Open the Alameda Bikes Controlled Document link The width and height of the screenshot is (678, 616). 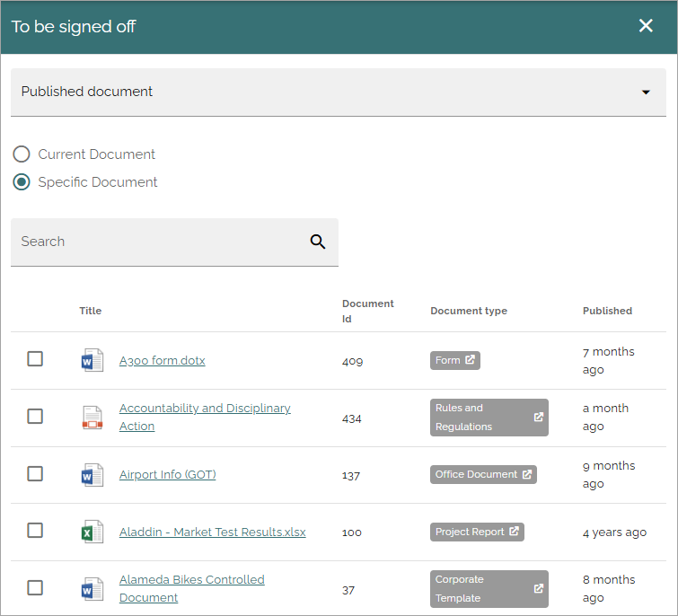[192, 588]
